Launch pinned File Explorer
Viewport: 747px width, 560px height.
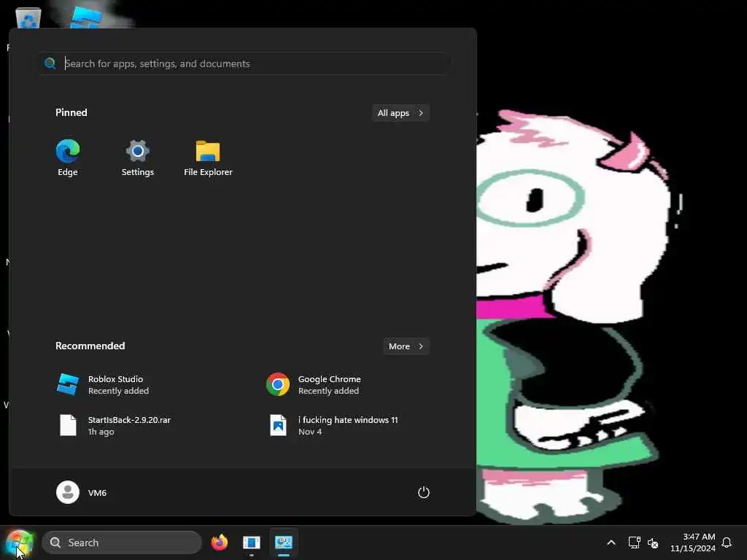pyautogui.click(x=208, y=157)
